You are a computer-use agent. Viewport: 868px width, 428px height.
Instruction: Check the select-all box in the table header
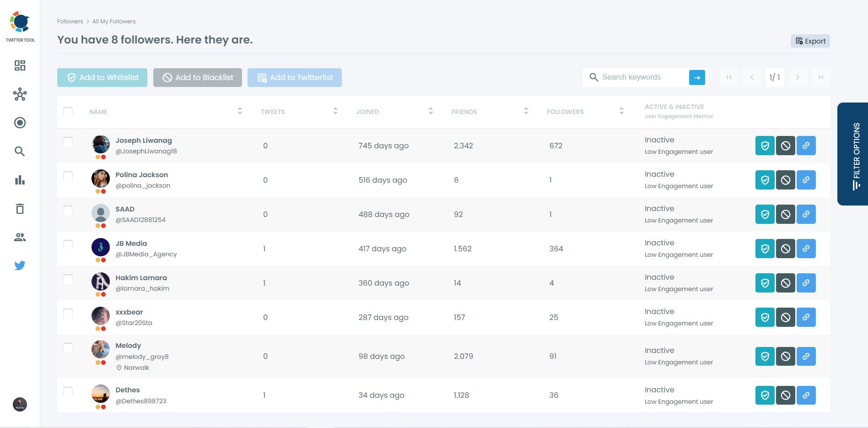pos(68,111)
